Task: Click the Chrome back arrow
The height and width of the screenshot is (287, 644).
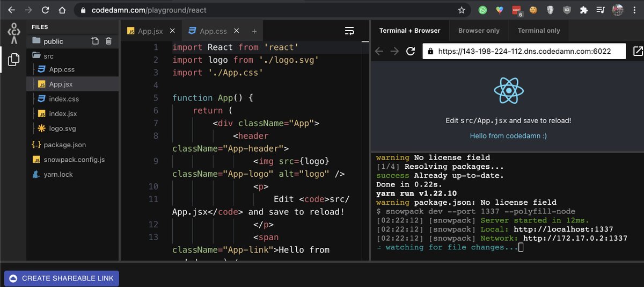Action: pyautogui.click(x=12, y=10)
